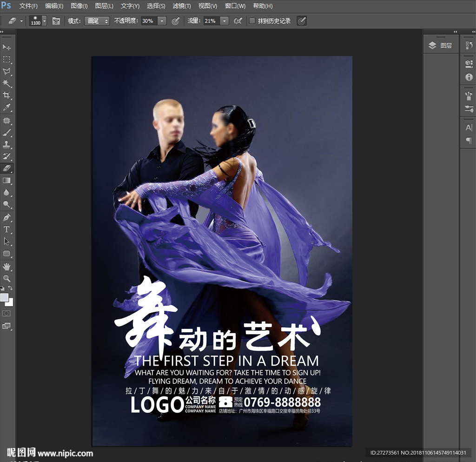
Task: Select the Polygonal Lasso tool
Action: click(7, 71)
